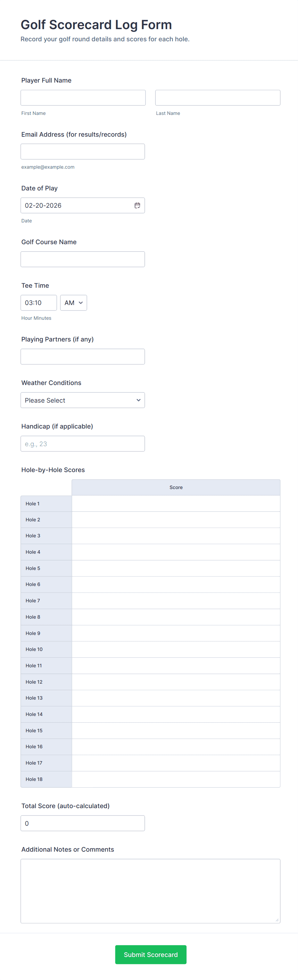Screen dimensions: 298x980
Task: Click the Tee Time hour minutes box
Action: [38, 303]
